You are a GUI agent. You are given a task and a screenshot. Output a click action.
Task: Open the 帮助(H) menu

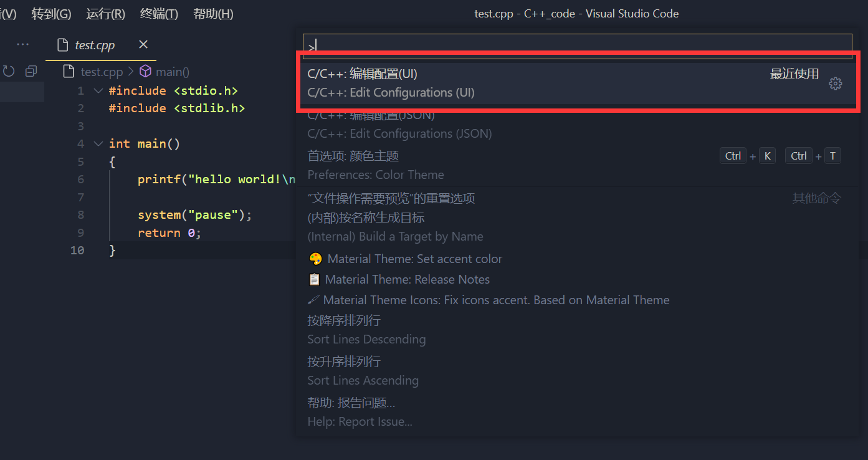pyautogui.click(x=213, y=14)
